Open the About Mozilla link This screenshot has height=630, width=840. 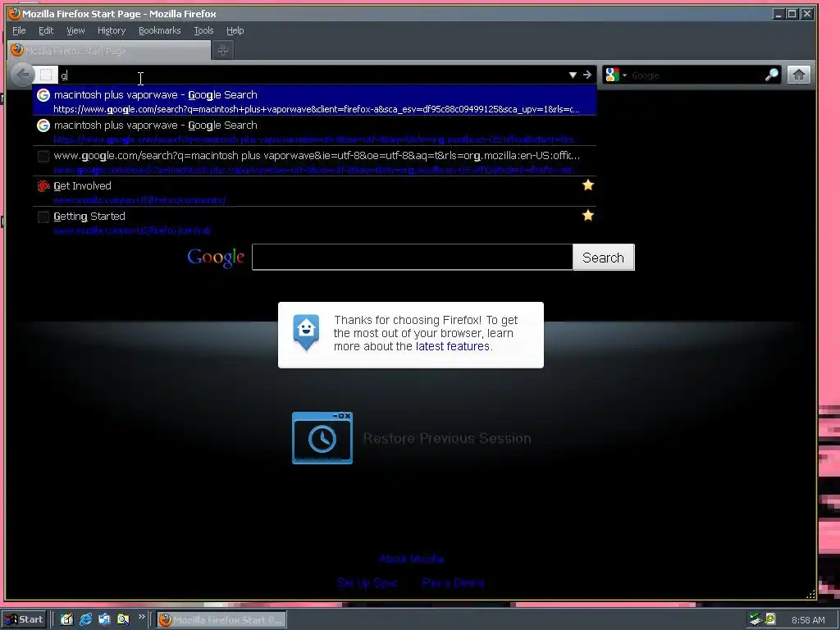[x=411, y=559]
